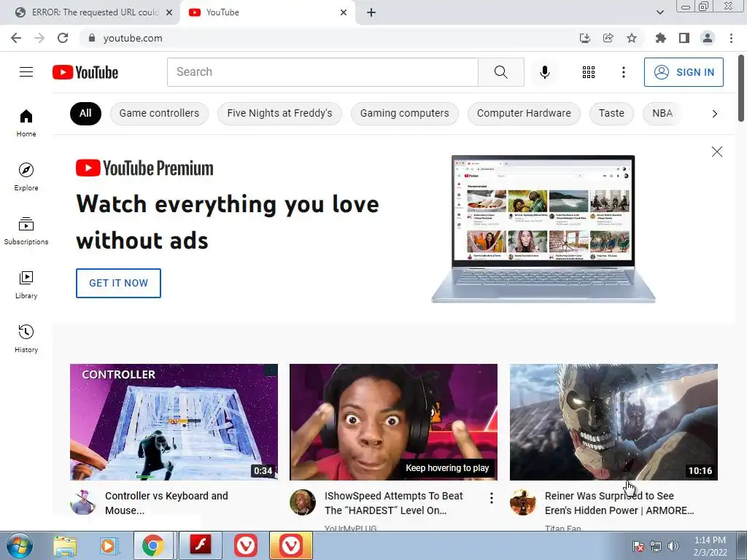Close the ERROR tab

(x=169, y=12)
